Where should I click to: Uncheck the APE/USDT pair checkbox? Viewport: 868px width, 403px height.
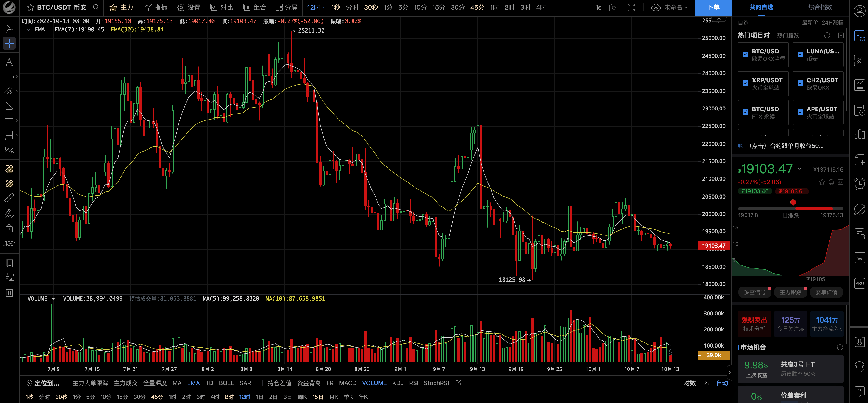coord(800,112)
